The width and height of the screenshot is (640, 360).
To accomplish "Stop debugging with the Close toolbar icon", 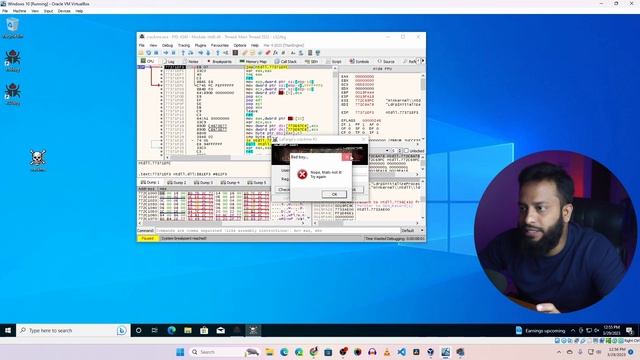I will click(x=156, y=53).
